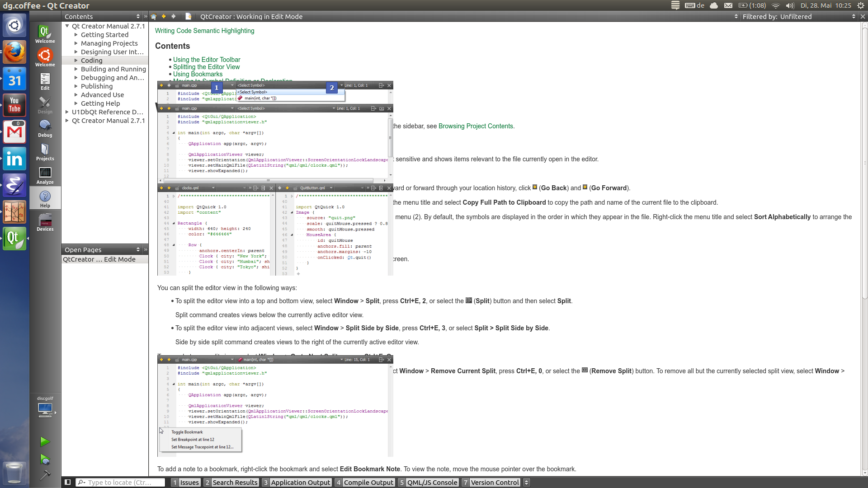Image resolution: width=868 pixels, height=488 pixels.
Task: Expand the Getting Started tree node
Action: coord(76,35)
